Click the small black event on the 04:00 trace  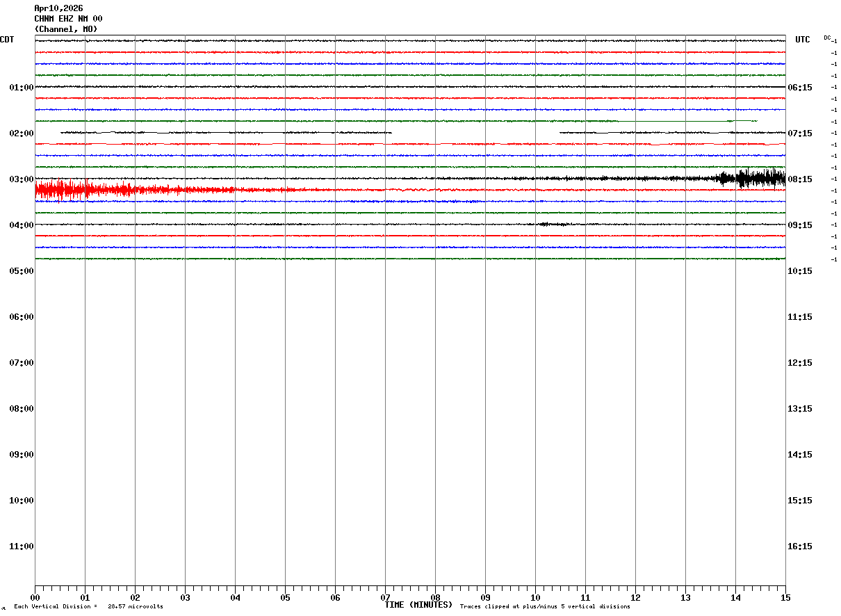point(553,224)
